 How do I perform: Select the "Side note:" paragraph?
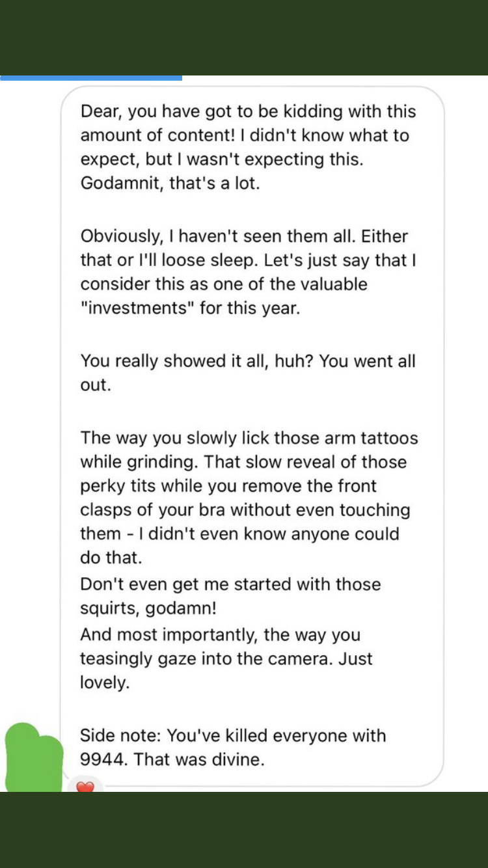(233, 748)
